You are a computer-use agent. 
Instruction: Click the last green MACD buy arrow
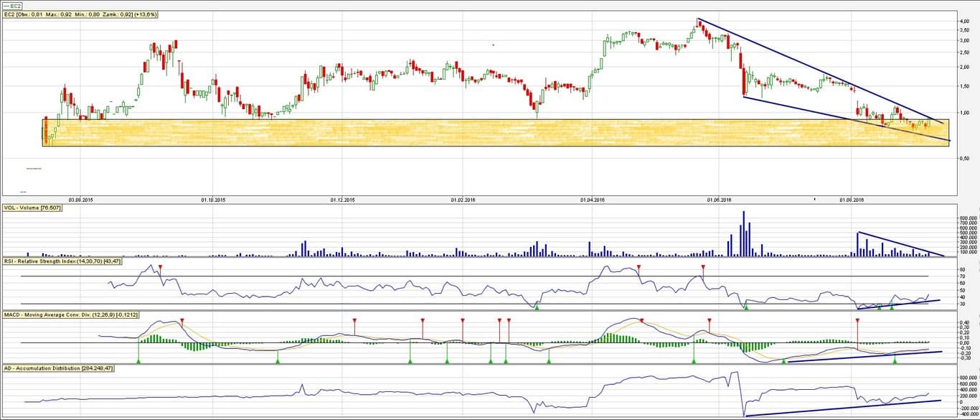tap(895, 360)
